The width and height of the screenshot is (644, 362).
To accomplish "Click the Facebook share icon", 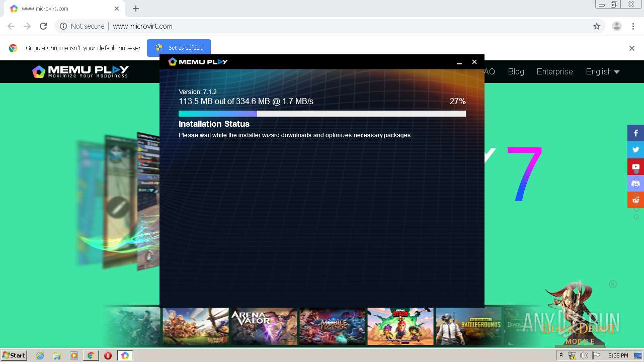I will (x=635, y=133).
